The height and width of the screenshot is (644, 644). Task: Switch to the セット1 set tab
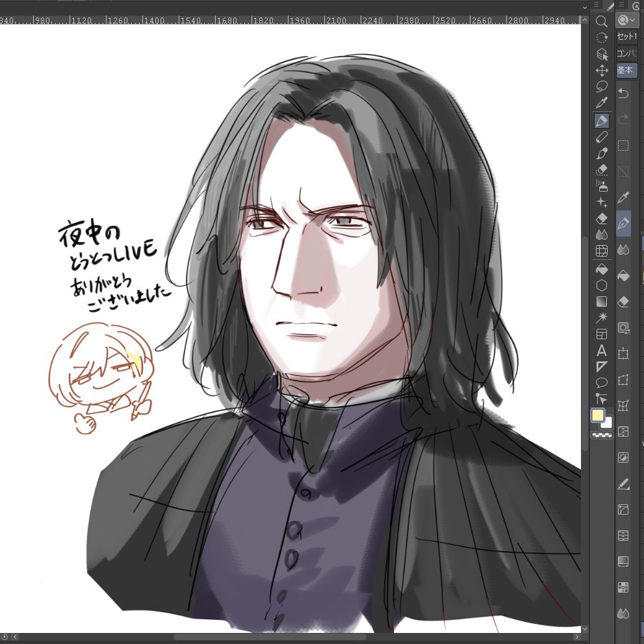click(x=626, y=36)
